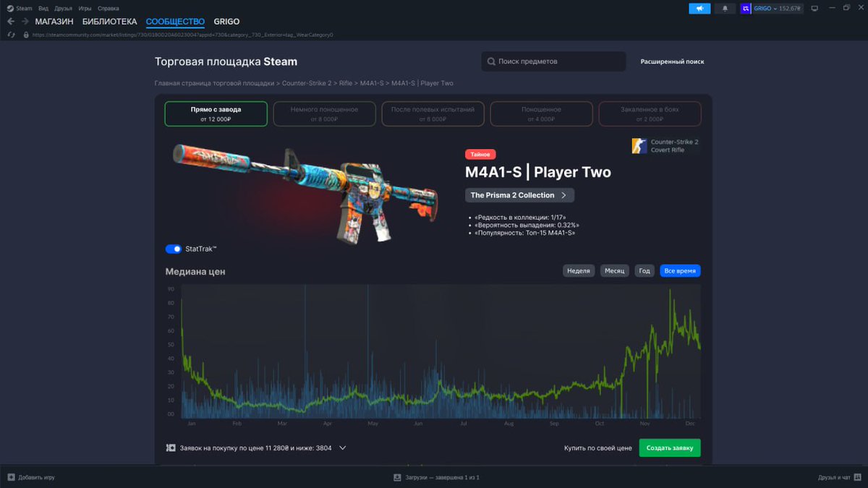868x488 pixels.
Task: Open the Справка menu
Action: tap(108, 9)
